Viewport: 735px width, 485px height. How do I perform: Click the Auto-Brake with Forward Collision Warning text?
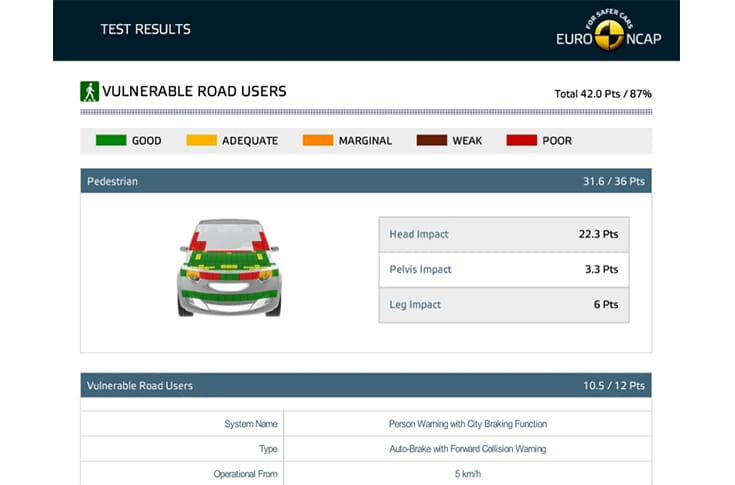(467, 450)
